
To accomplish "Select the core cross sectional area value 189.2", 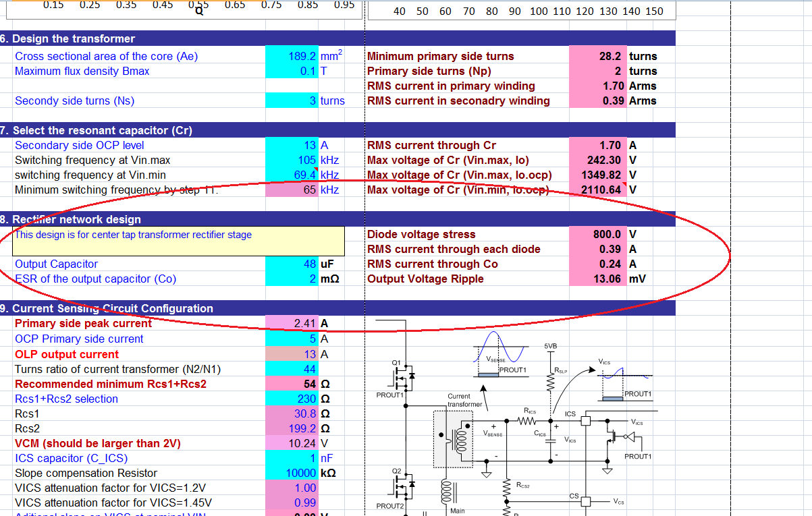I will [x=292, y=57].
